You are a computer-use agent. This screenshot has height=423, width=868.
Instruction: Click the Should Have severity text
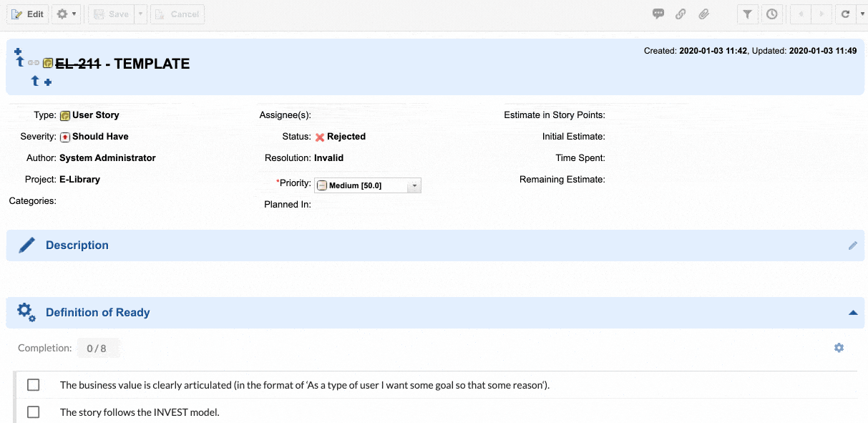pyautogui.click(x=100, y=137)
